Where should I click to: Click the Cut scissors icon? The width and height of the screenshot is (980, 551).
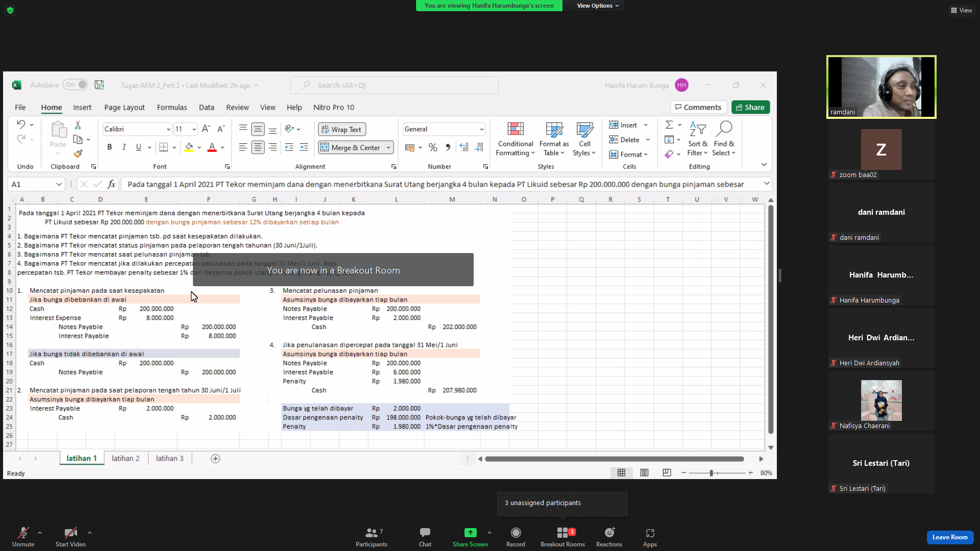click(x=78, y=125)
